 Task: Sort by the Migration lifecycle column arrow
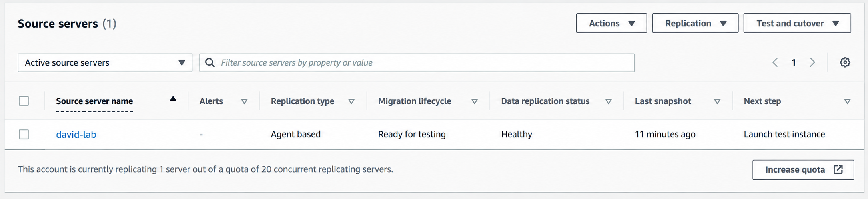(475, 101)
